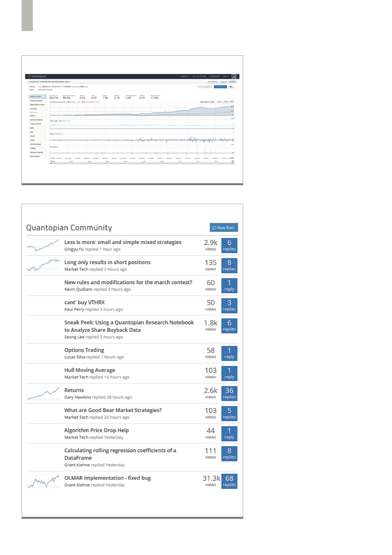The height and width of the screenshot is (555, 392).
Task: Open Transaction Details in the sidebar
Action: click(36, 101)
